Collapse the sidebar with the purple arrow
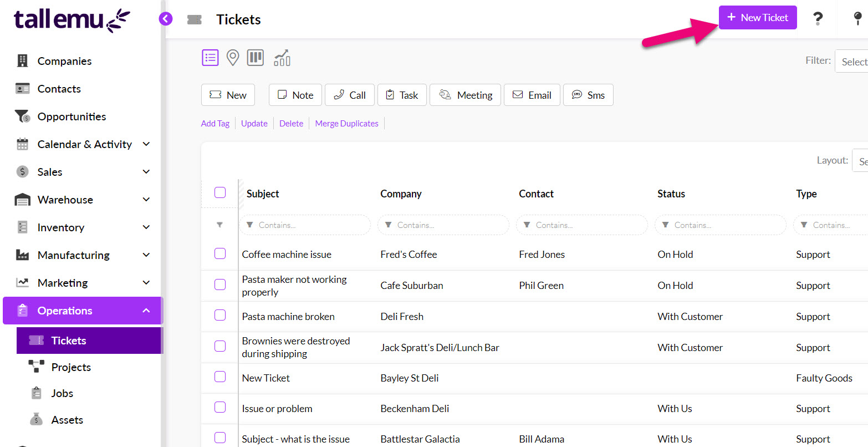Image resolution: width=868 pixels, height=447 pixels. click(x=165, y=19)
